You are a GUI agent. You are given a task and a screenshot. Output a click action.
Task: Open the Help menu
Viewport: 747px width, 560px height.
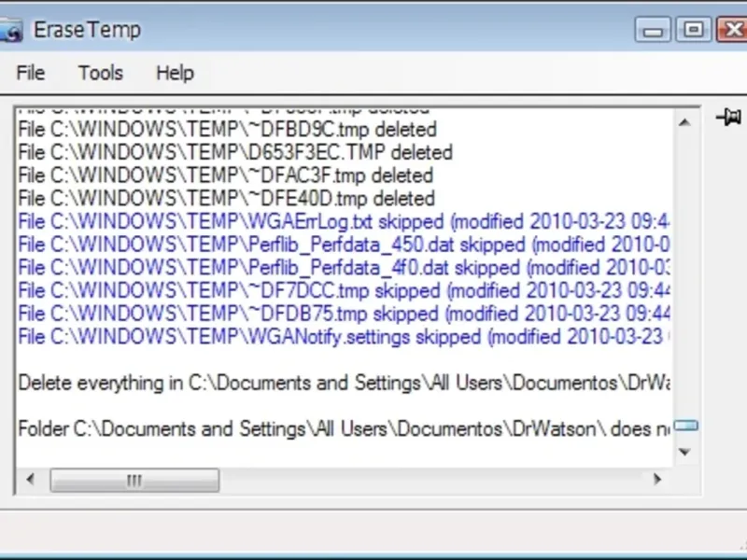pos(175,73)
